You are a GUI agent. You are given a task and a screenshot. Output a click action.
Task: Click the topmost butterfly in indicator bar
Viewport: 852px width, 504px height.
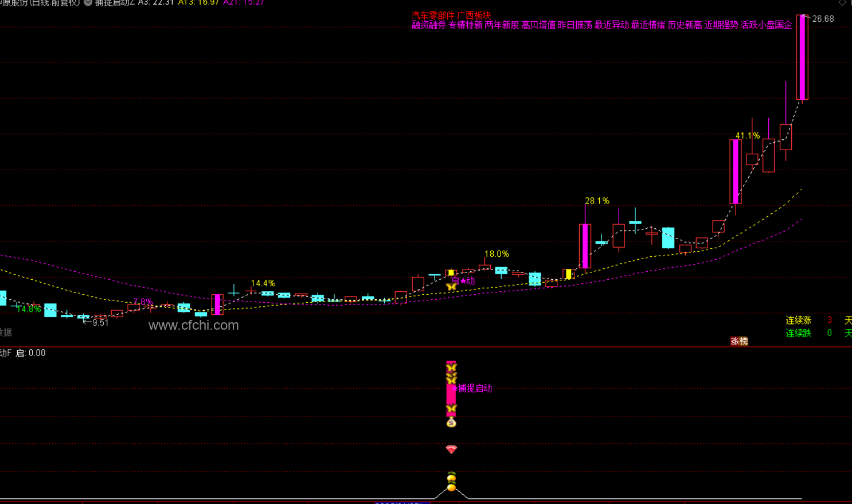coord(451,367)
